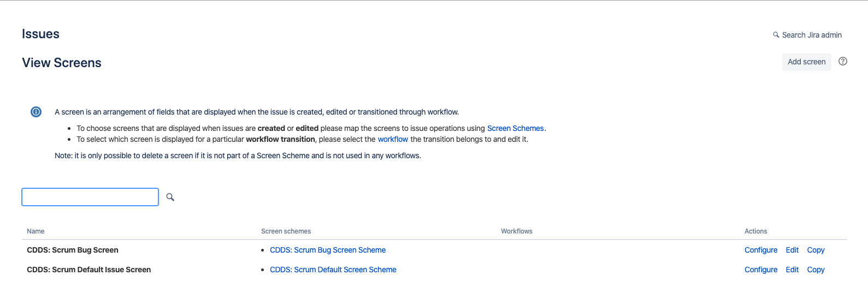Image resolution: width=868 pixels, height=281 pixels.
Task: Click the help question mark icon
Action: point(843,61)
